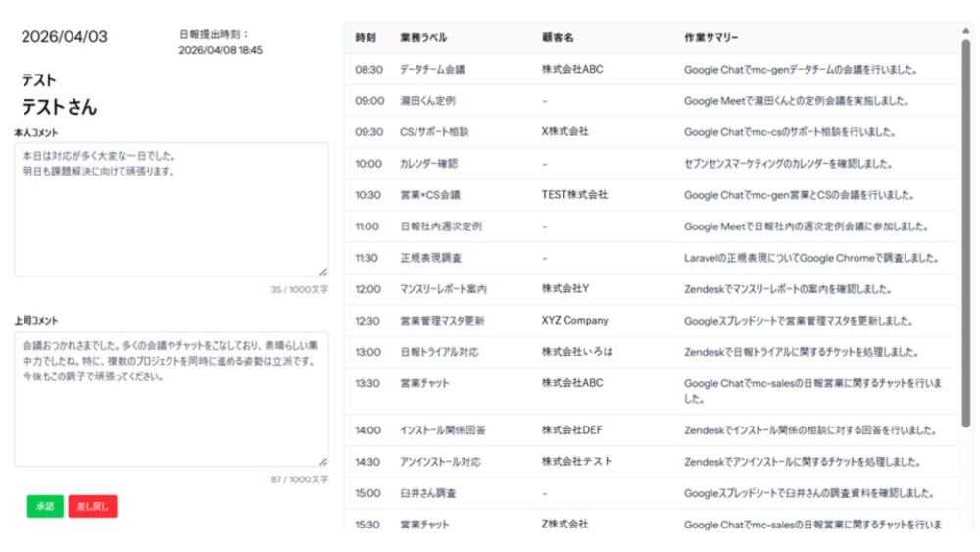Click customer TEST株式会社
Screen dimensions: 980x552
pyautogui.click(x=574, y=195)
